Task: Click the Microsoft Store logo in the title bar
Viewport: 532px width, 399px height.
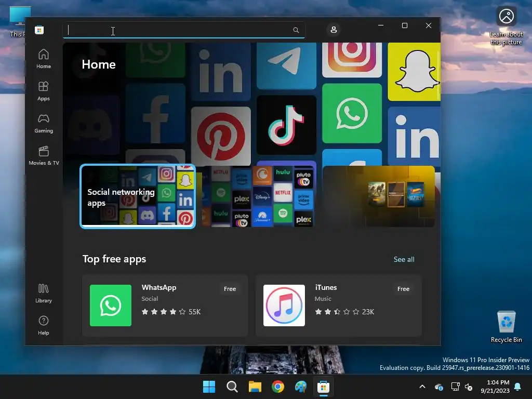Action: pos(39,30)
